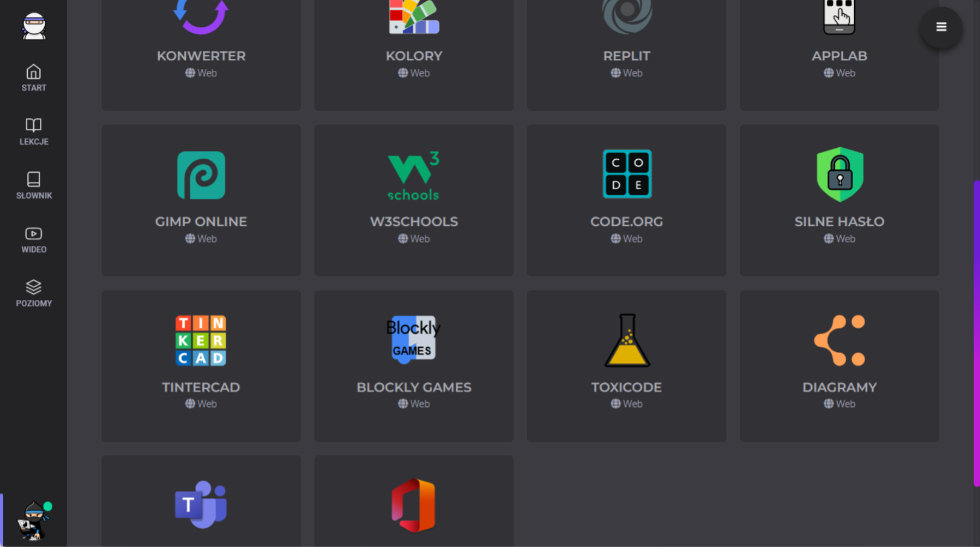Open the Słownik sidebar section
Screen dimensions: 980x547
(x=34, y=185)
